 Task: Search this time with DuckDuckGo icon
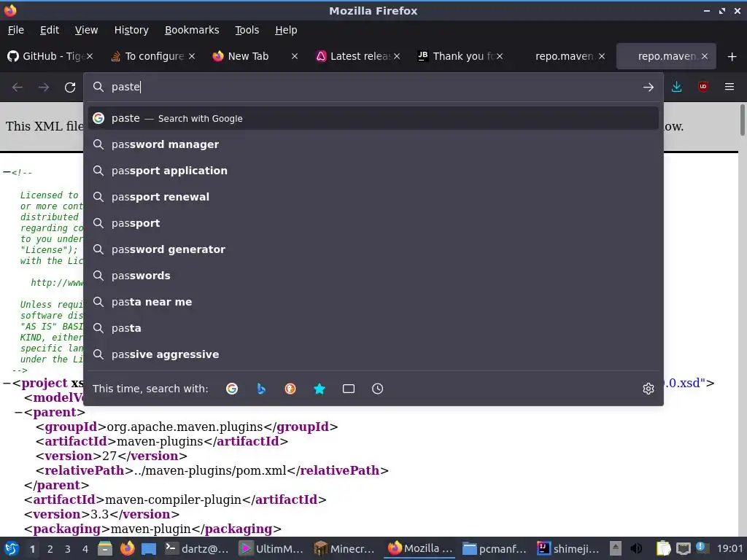290,389
